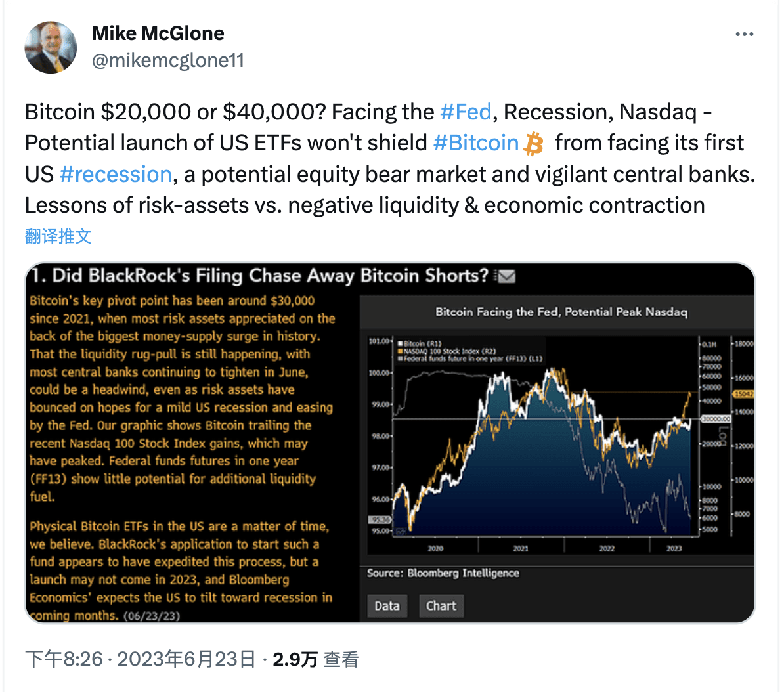
Task: Click the Bitcoin coin emoji in the tweet
Action: tap(533, 142)
